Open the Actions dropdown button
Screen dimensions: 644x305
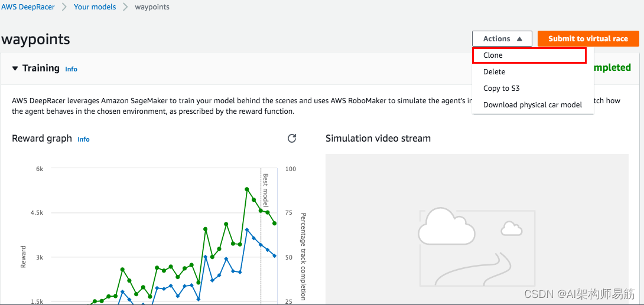502,38
